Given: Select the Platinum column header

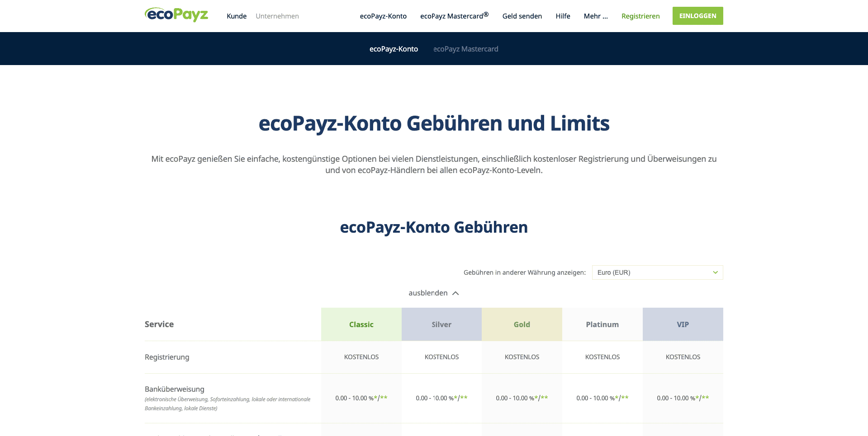Looking at the screenshot, I should tap(602, 324).
